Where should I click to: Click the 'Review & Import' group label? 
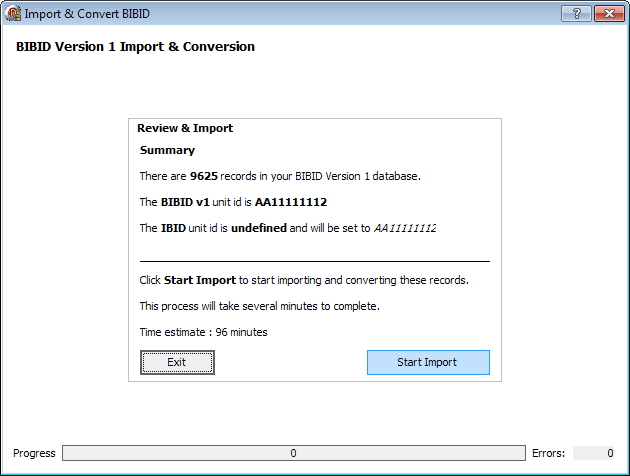click(185, 128)
